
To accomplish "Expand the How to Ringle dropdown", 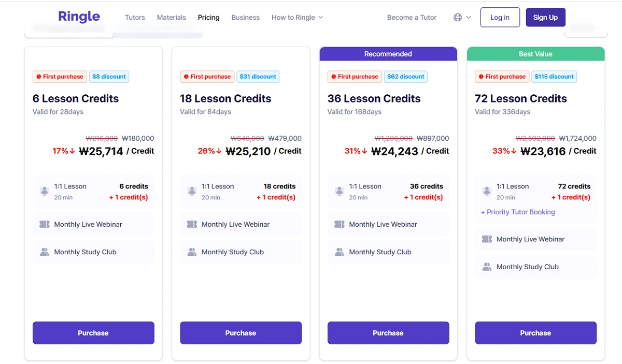I will tap(297, 17).
